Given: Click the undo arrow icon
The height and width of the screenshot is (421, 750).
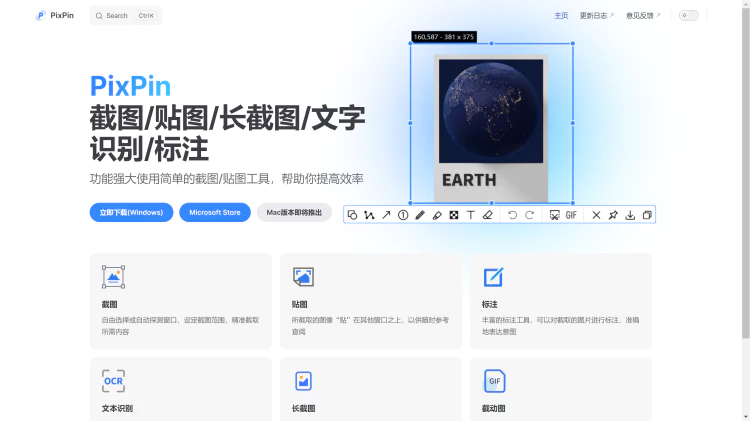Looking at the screenshot, I should (x=512, y=215).
